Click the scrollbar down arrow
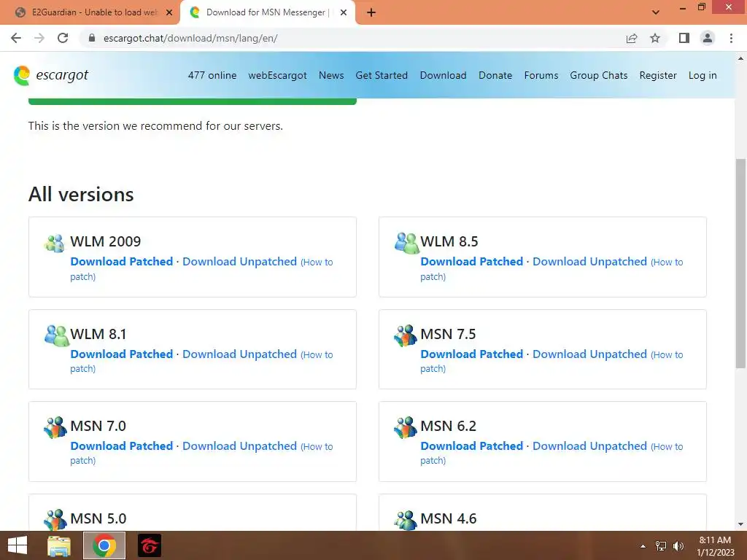This screenshot has width=747, height=560. [x=740, y=525]
